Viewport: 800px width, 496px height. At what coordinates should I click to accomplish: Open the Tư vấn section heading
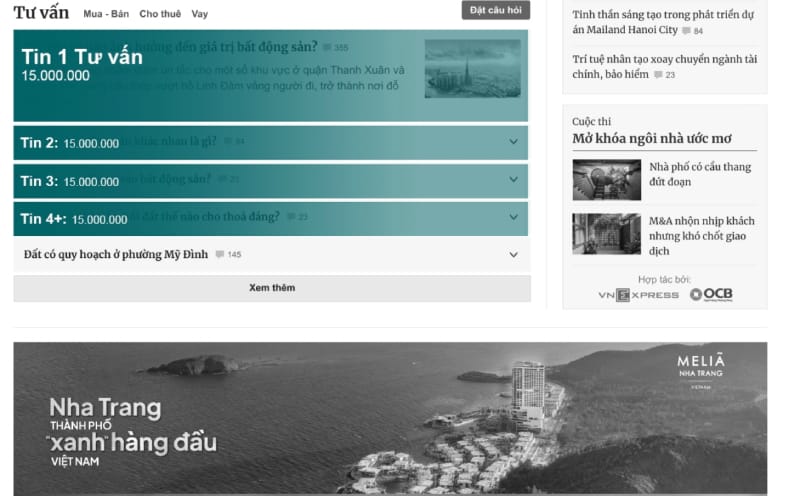(x=41, y=12)
